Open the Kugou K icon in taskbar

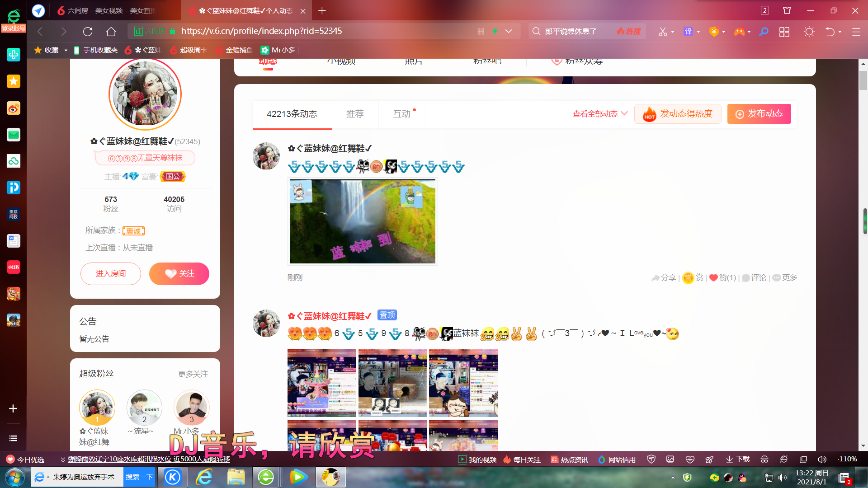[x=172, y=477]
